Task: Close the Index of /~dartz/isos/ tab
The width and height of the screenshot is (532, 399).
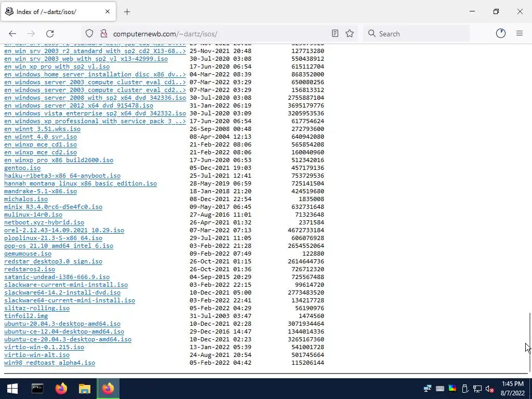Action: 108,11
